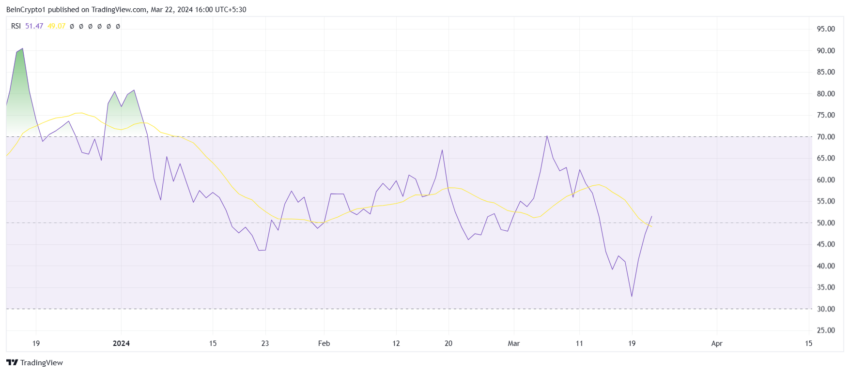Screen dimensions: 850x373
Task: Open the BeInCrypto1 published header text
Action: point(126,10)
